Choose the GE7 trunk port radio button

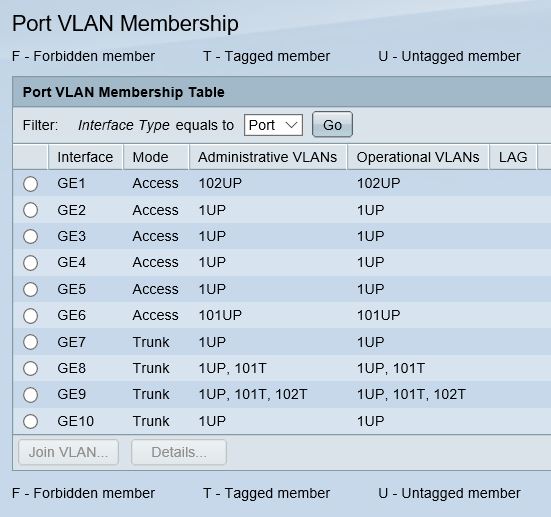click(x=31, y=342)
